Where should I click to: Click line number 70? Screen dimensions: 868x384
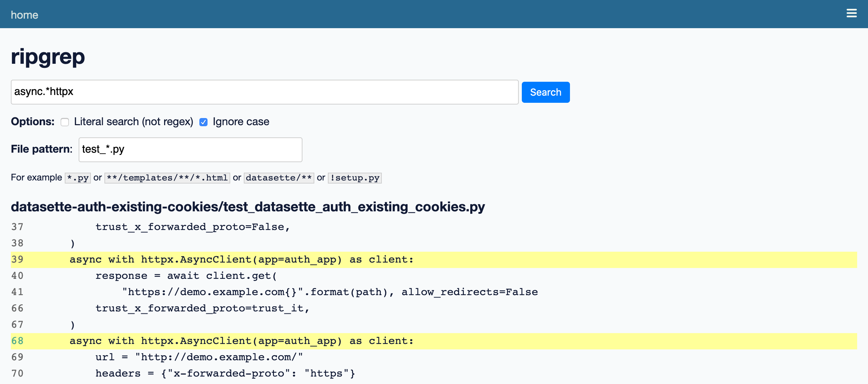[x=17, y=373]
